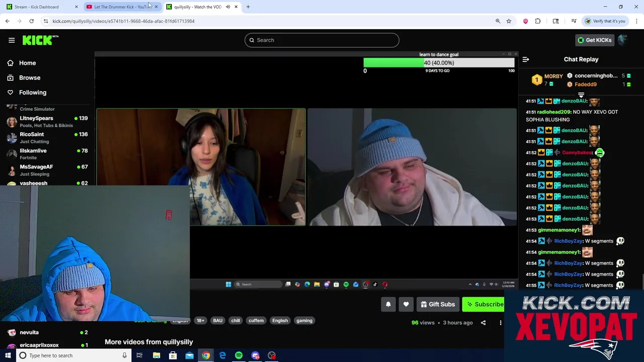Open the video more-options kebab menu
The image size is (644, 362).
point(500,323)
